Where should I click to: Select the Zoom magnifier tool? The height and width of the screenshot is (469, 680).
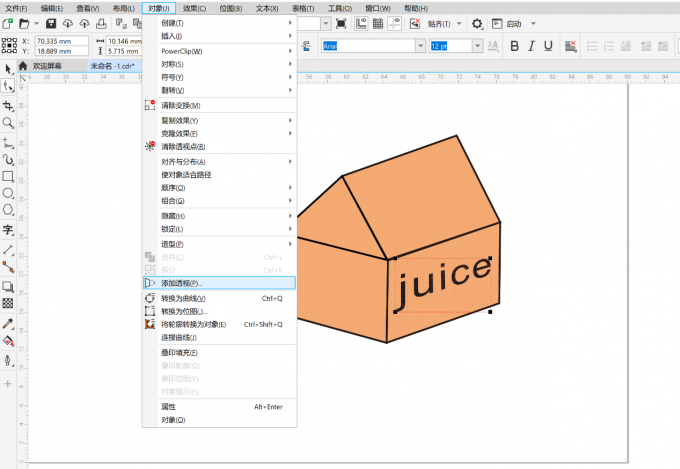[8, 122]
